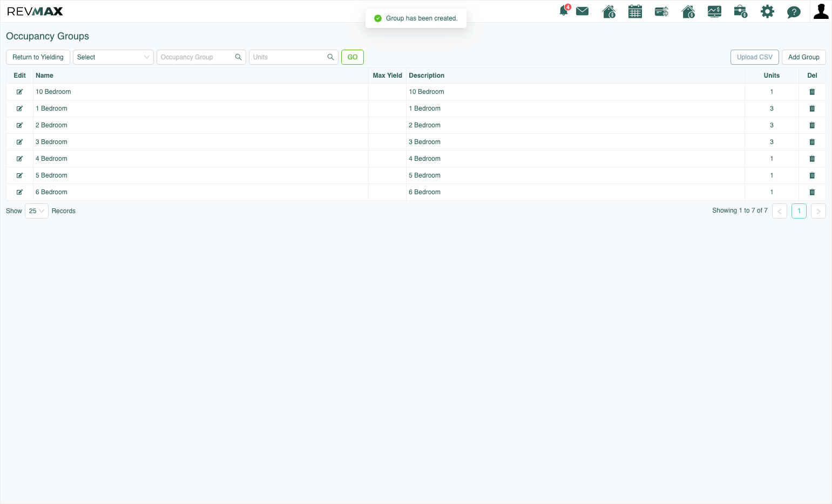832x504 pixels.
Task: Delete the 2 Bedroom group
Action: [812, 125]
